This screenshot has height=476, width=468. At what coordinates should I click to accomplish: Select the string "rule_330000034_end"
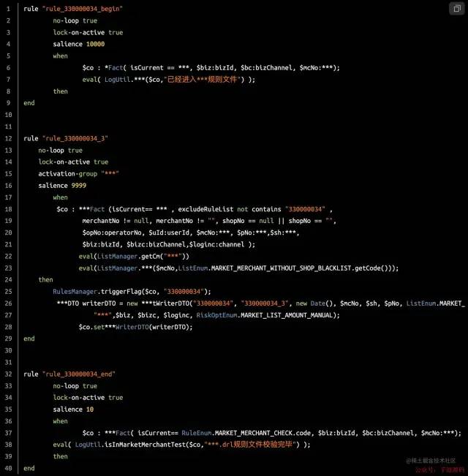pyautogui.click(x=78, y=374)
